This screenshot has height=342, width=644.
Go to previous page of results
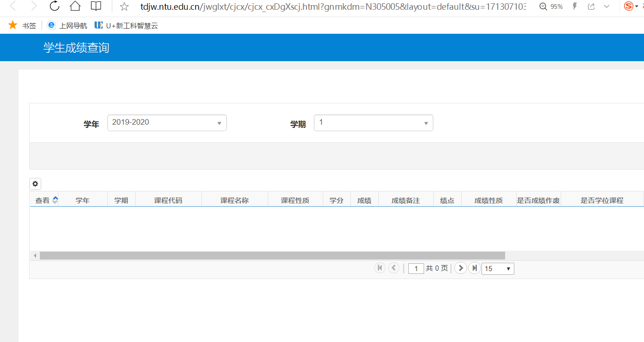[x=394, y=268]
